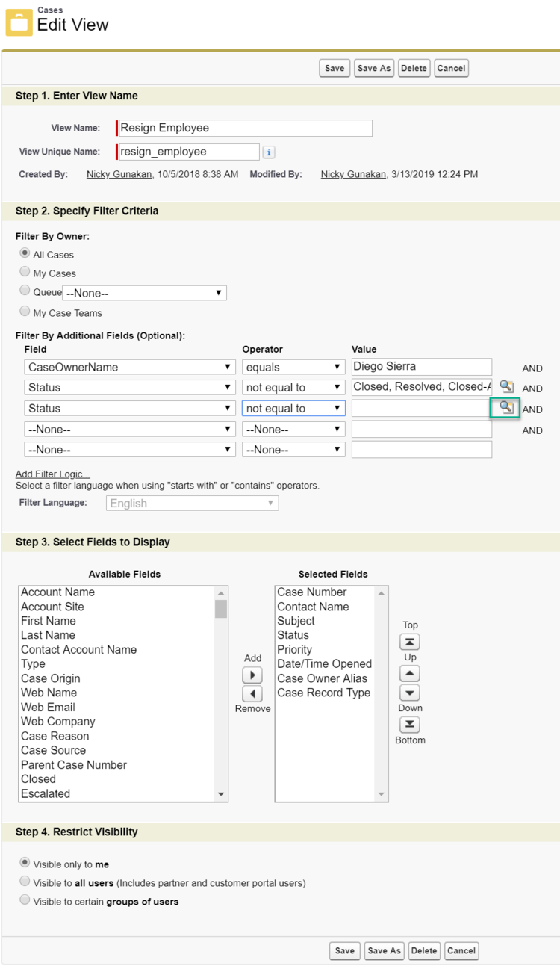Viewport: 560px width, 966px height.
Task: Open the equals operator dropdown
Action: click(x=293, y=367)
